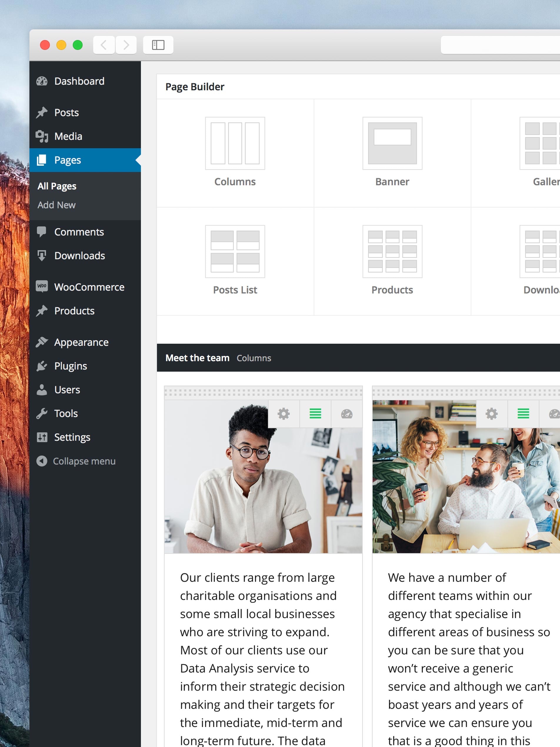Screen dimensions: 560x747
Task: Click the Downloads arrow icon in sidebar
Action: coord(41,256)
